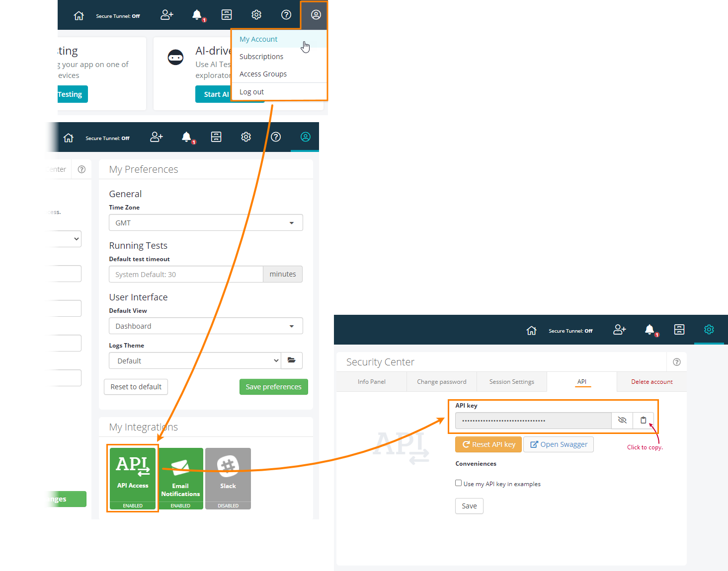
Task: Expand the Time Zone GMT dropdown
Action: coord(206,223)
